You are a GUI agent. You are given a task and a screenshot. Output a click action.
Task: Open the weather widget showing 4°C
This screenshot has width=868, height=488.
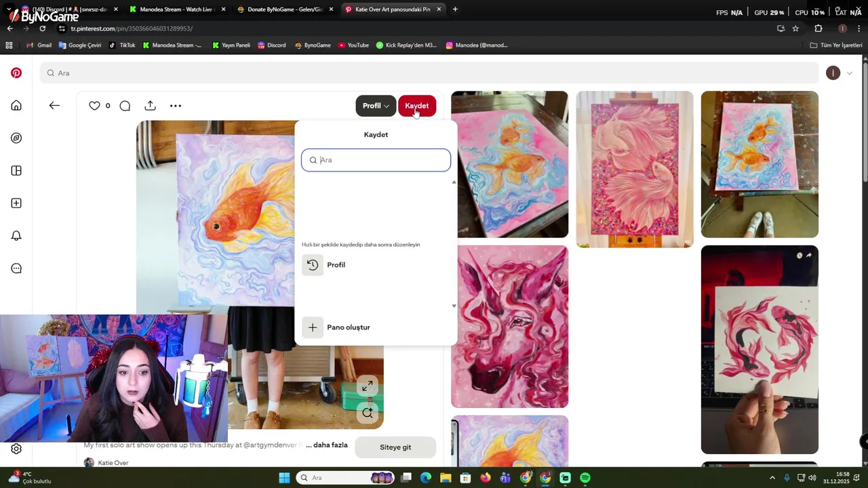pyautogui.click(x=31, y=478)
